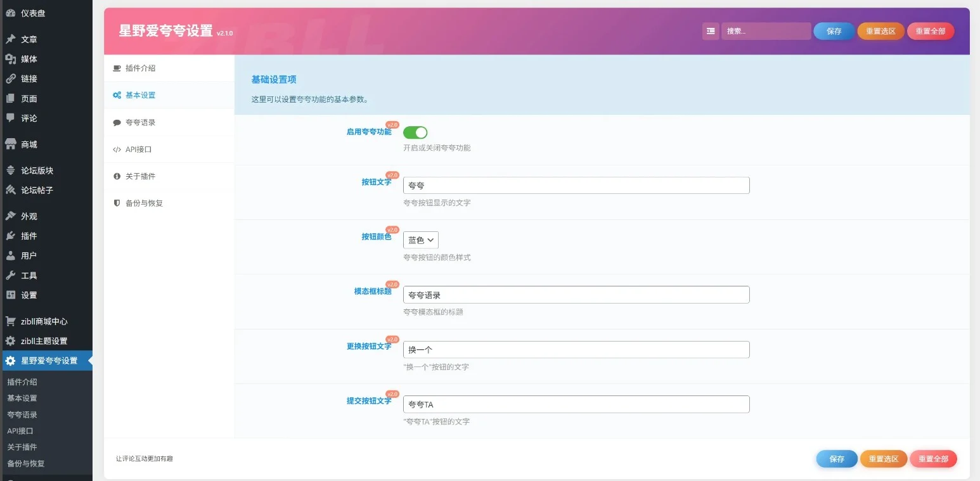Image resolution: width=980 pixels, height=481 pixels.
Task: Open Posts via the pushpin icon
Action: (x=11, y=39)
